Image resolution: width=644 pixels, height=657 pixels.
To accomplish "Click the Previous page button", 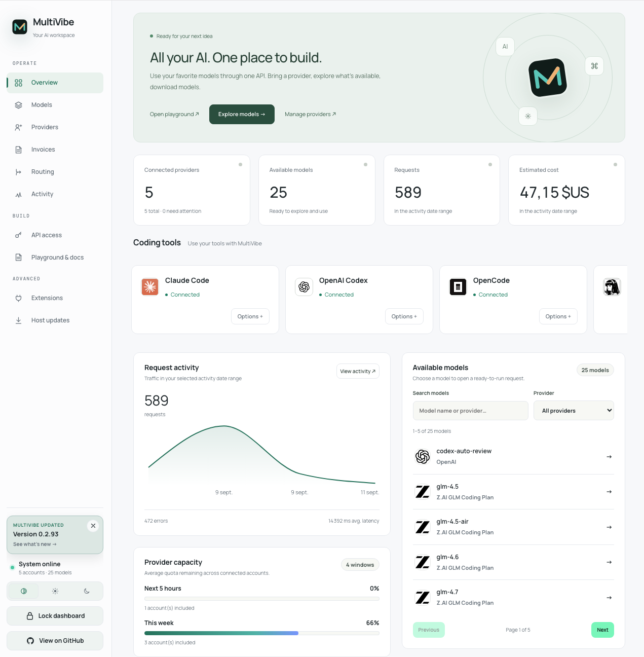I will [x=429, y=630].
